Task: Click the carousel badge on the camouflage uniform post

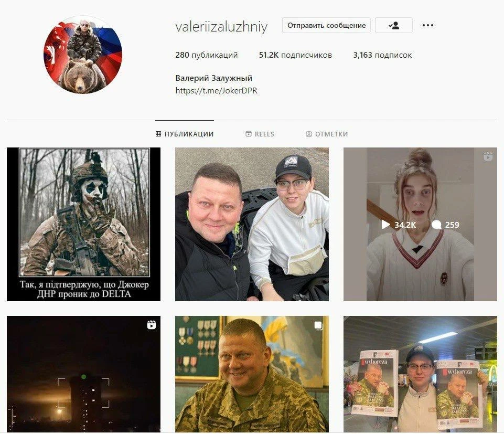Action: pyautogui.click(x=318, y=325)
